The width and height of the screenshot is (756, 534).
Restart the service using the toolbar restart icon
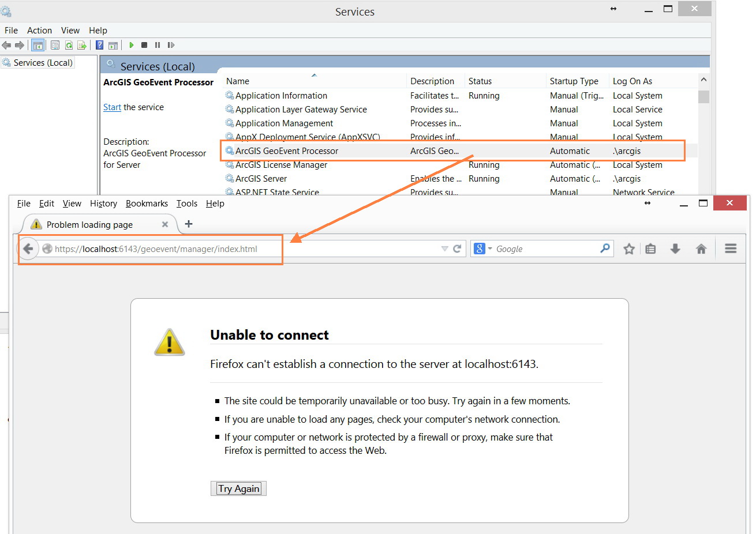point(171,45)
